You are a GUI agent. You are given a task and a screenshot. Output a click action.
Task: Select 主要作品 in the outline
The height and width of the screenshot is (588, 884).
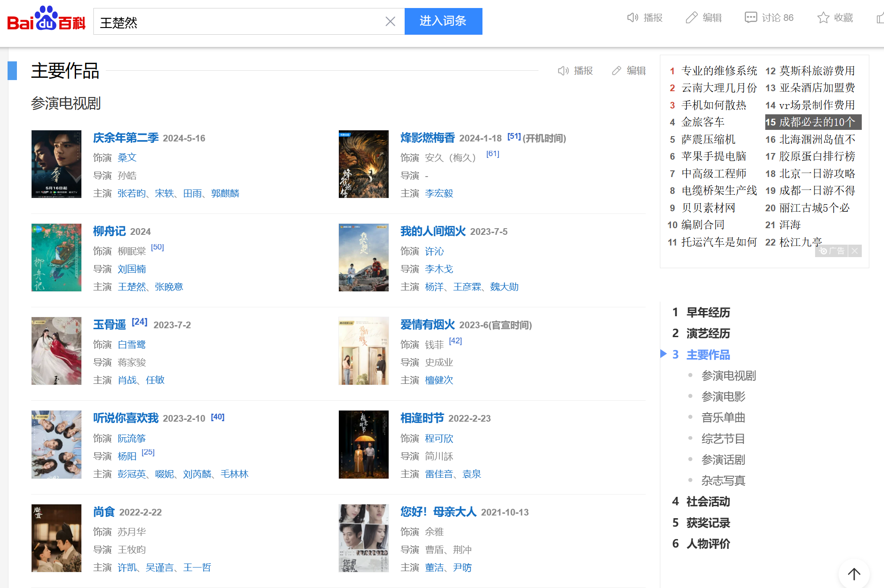click(708, 354)
